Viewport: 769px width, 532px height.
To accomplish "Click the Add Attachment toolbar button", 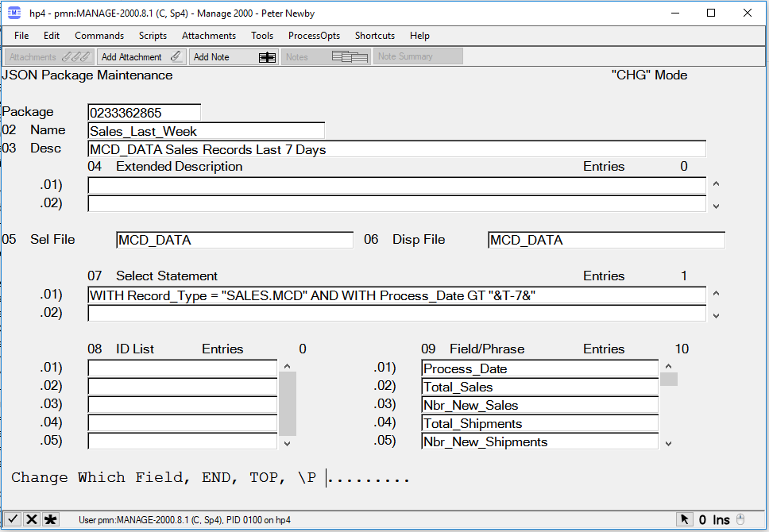I will [x=141, y=57].
